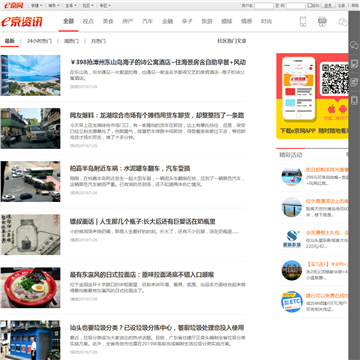Focus the username input field
The image size is (360, 360).
pyautogui.click(x=264, y=6)
